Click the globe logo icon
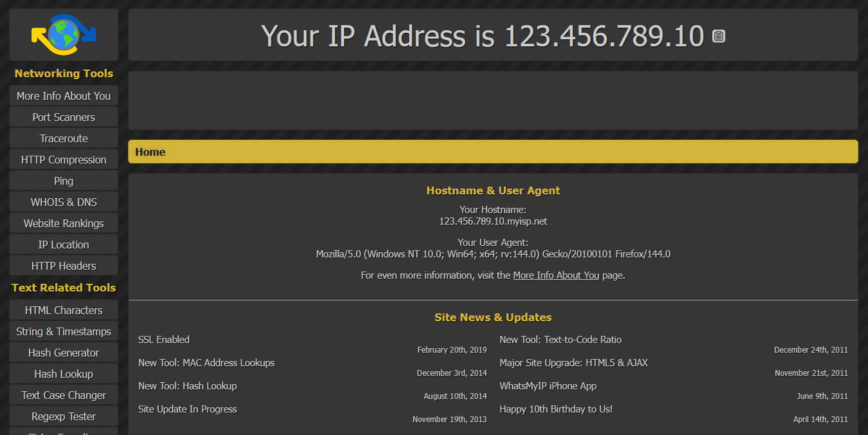The width and height of the screenshot is (868, 435). pos(63,34)
